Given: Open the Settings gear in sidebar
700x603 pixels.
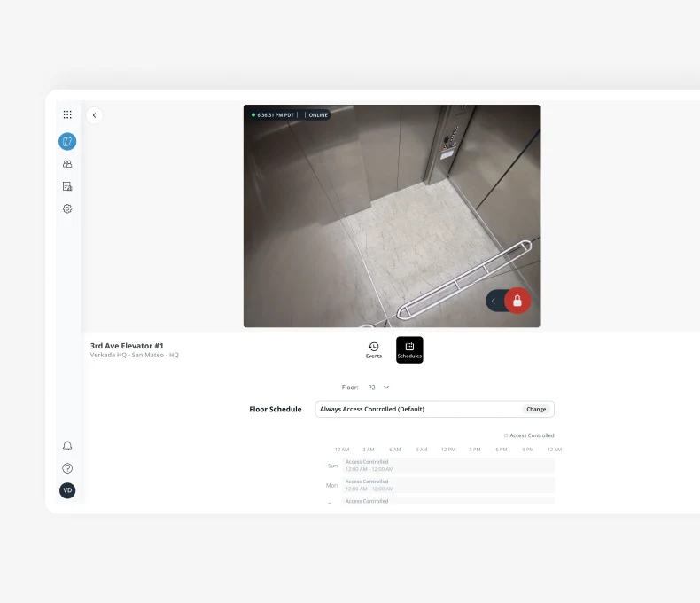Looking at the screenshot, I should [67, 208].
